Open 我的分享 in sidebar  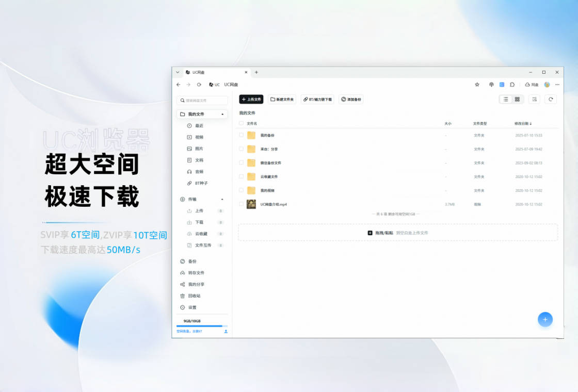pyautogui.click(x=196, y=284)
